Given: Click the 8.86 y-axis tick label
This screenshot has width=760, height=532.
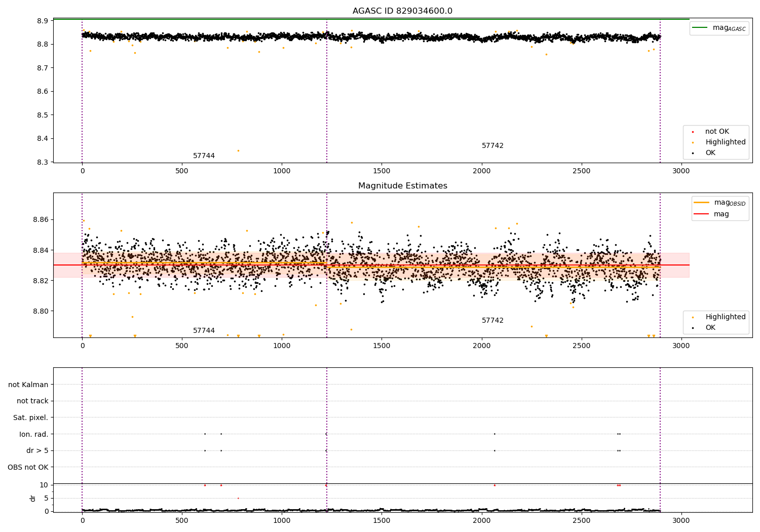Looking at the screenshot, I should (40, 220).
